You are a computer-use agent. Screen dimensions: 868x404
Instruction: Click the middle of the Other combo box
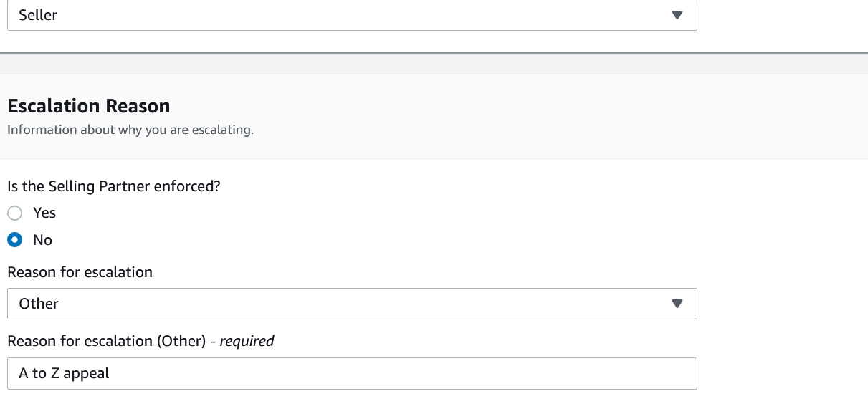[x=351, y=304]
